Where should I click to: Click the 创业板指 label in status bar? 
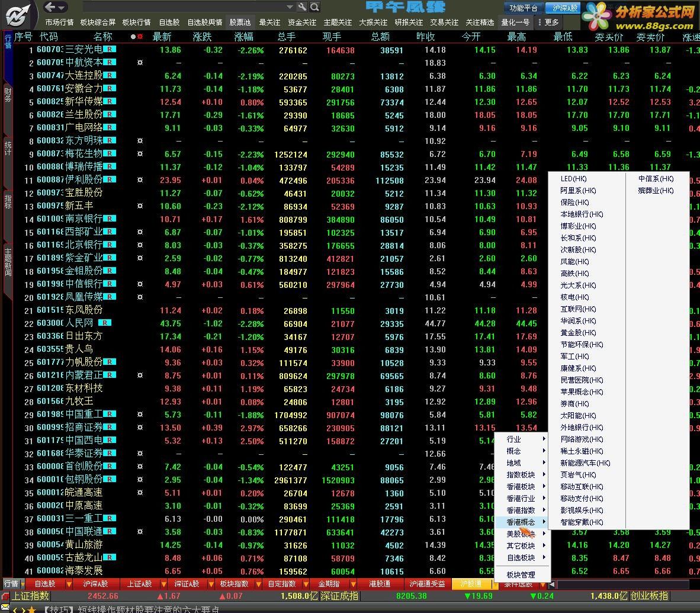coord(649,596)
